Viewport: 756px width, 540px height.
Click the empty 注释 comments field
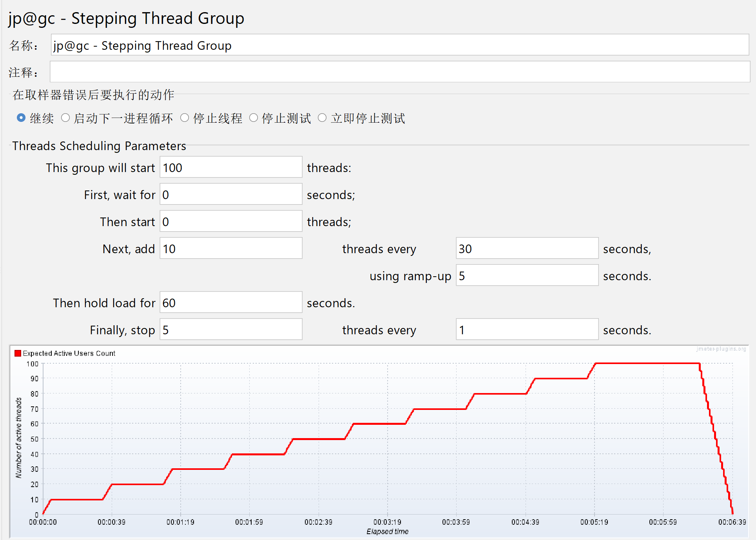pos(399,72)
